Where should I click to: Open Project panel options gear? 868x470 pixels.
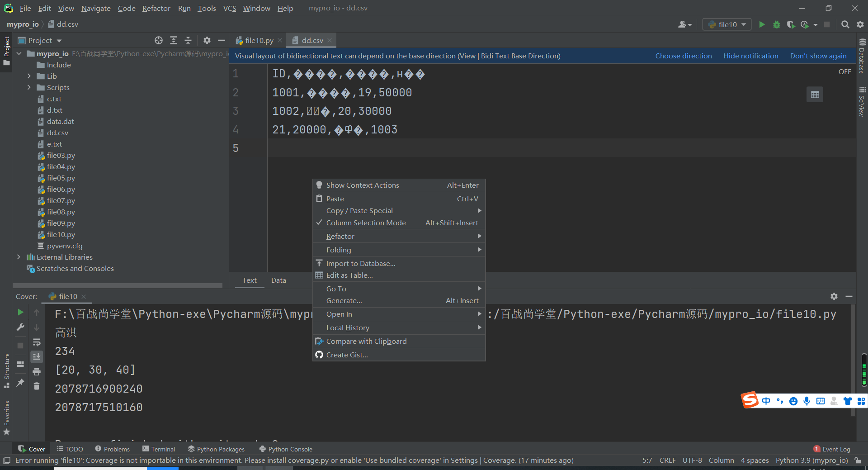click(x=207, y=40)
